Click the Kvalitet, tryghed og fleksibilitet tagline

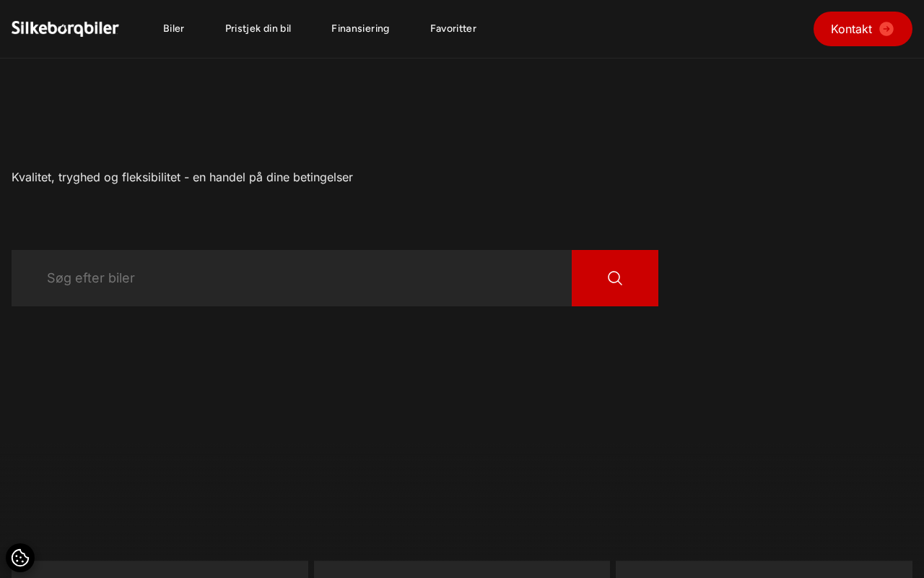tap(182, 177)
